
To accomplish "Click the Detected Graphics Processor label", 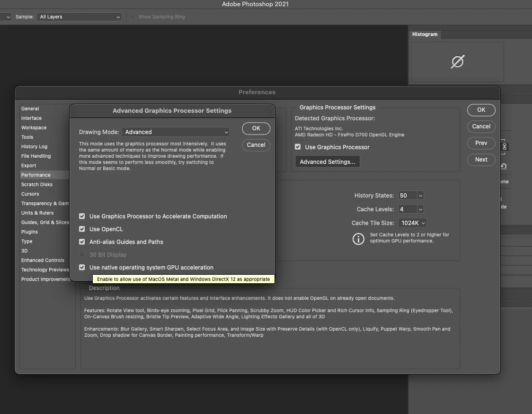I will coord(335,118).
